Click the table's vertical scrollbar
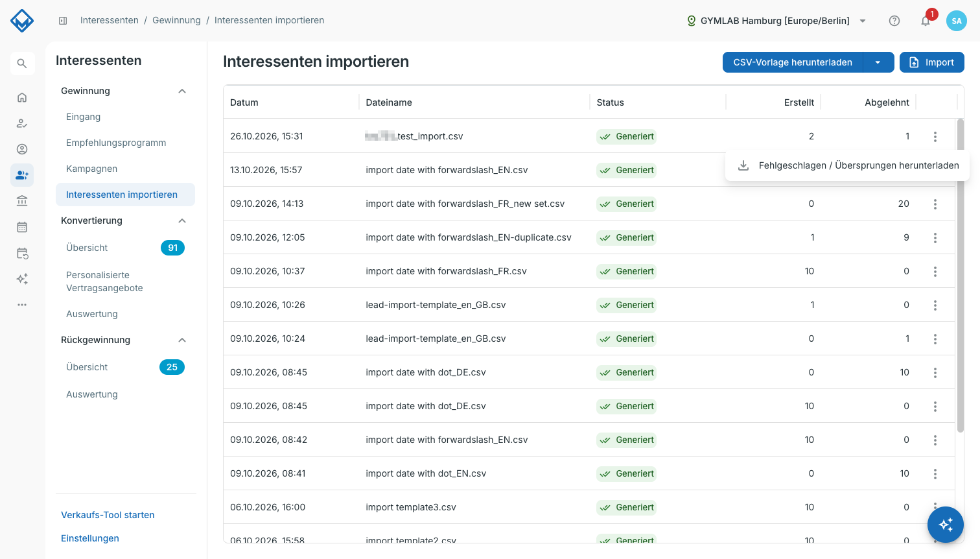 pyautogui.click(x=961, y=276)
